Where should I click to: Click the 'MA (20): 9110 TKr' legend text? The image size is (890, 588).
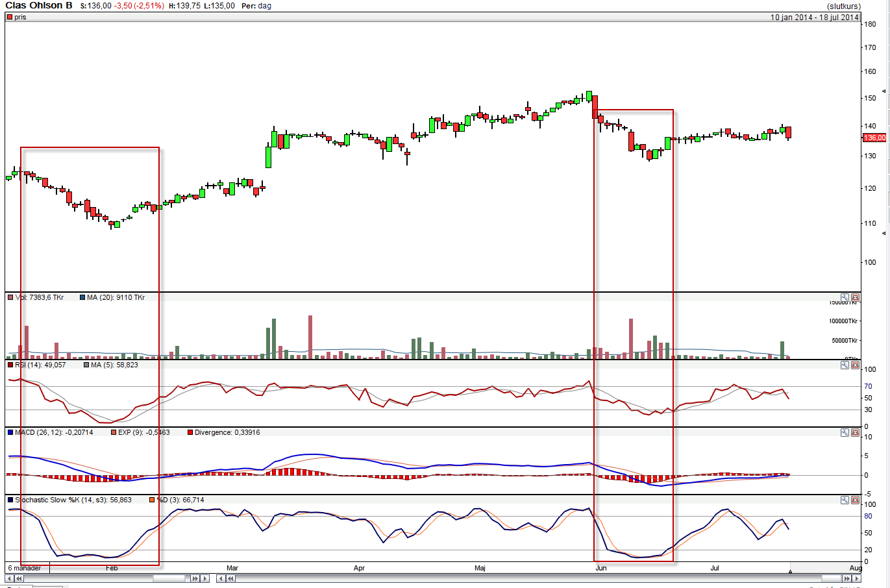tap(116, 298)
